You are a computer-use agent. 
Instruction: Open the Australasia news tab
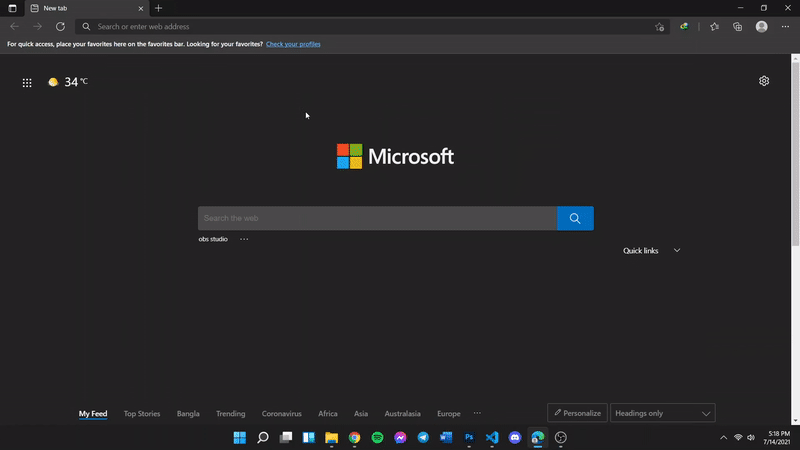pos(403,413)
